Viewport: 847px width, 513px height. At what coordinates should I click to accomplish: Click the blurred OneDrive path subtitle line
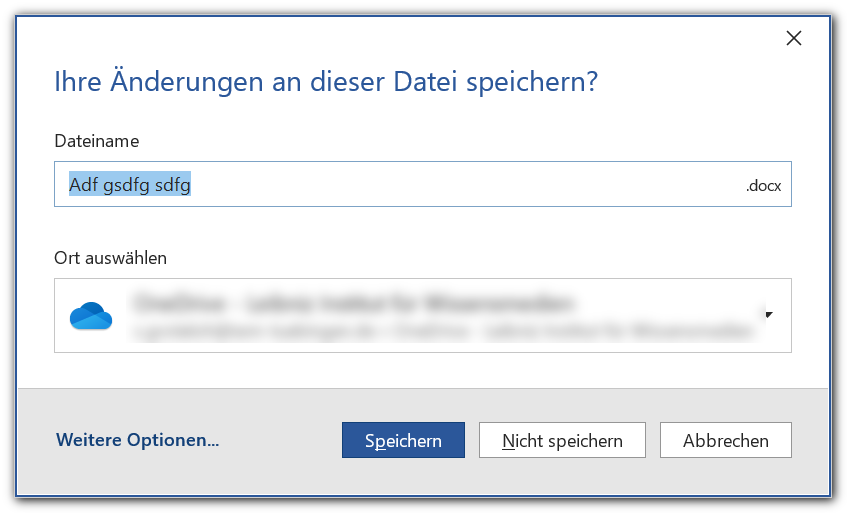coord(440,328)
